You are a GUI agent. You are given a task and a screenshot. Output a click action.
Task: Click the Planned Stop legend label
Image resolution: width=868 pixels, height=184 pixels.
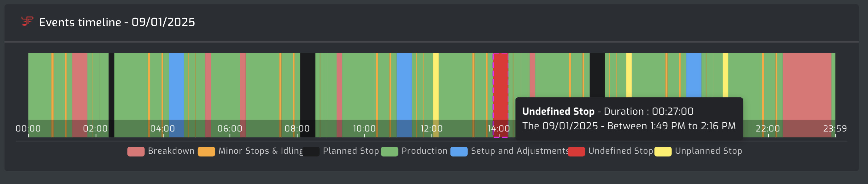(351, 151)
